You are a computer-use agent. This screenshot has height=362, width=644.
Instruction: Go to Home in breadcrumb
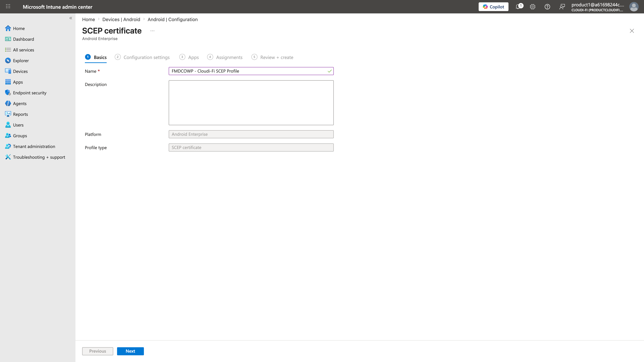coord(89,19)
